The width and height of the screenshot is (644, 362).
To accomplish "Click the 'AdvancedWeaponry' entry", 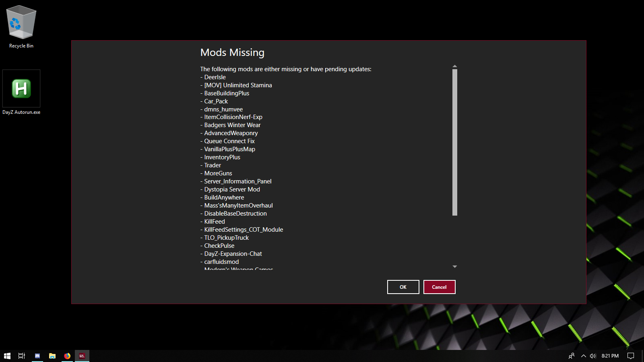I will (231, 133).
